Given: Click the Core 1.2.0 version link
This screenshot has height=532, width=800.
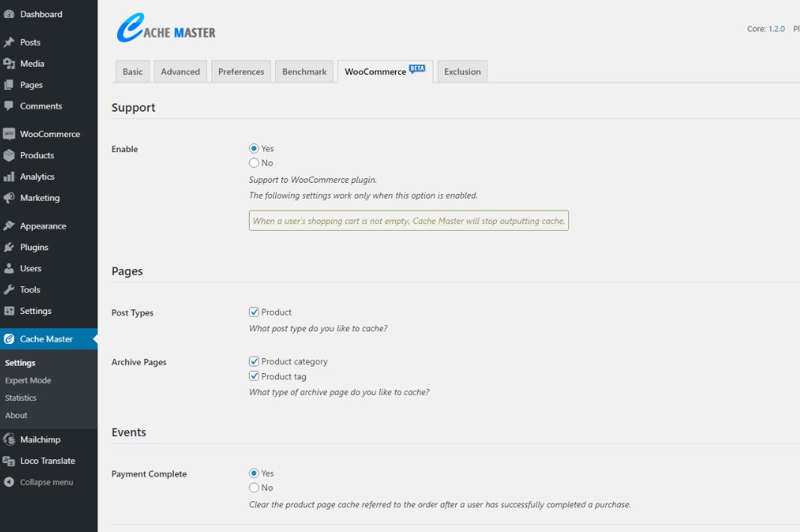Looking at the screenshot, I should point(777,29).
